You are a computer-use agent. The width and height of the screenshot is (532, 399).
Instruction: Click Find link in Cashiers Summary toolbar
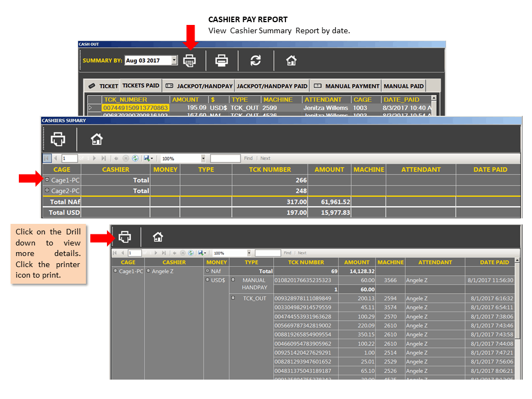click(x=248, y=158)
